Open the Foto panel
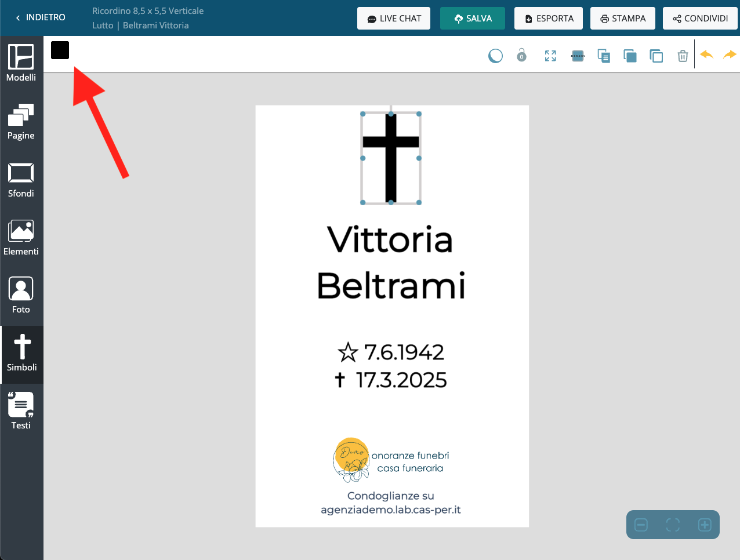This screenshot has width=740, height=560. 21,296
